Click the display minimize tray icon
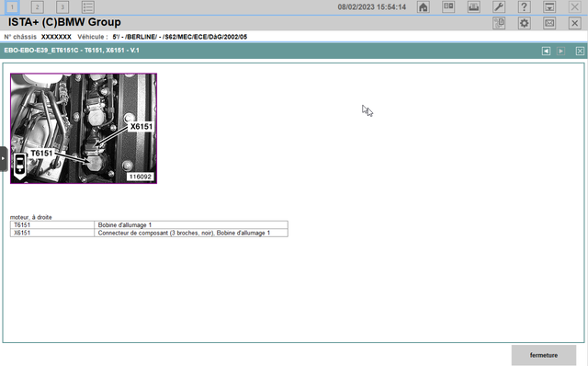 point(549,7)
